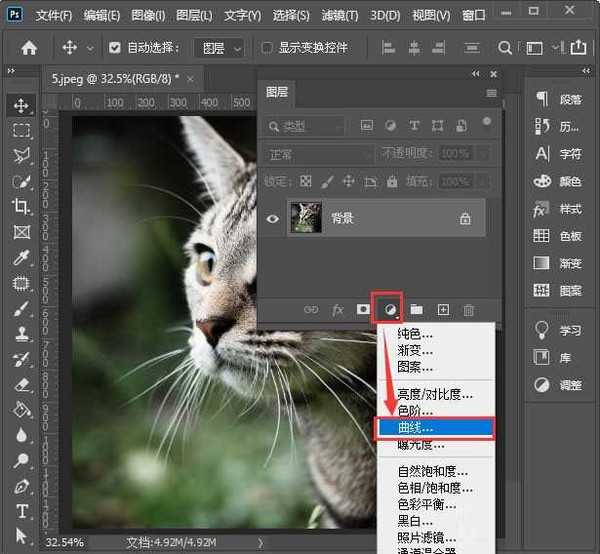Add a layer mask icon
This screenshot has height=554, width=600.
tap(364, 310)
